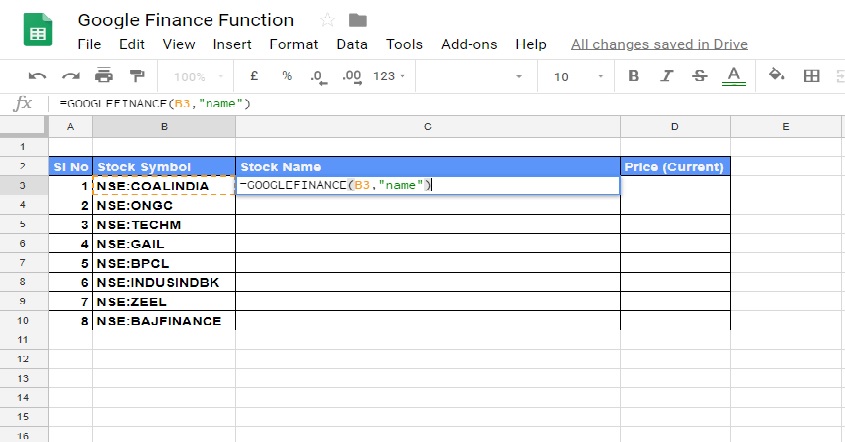Open the text color picker
845x442 pixels.
click(x=734, y=76)
